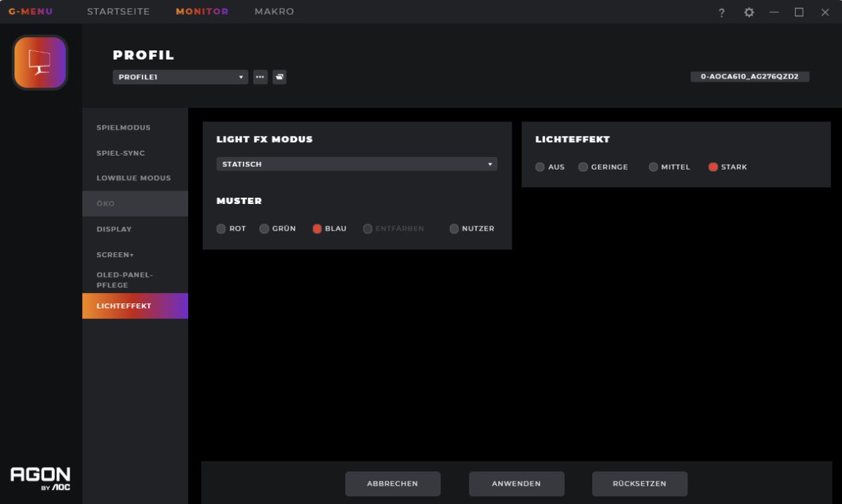
Task: Click the G-MENU logo
Action: click(x=30, y=12)
